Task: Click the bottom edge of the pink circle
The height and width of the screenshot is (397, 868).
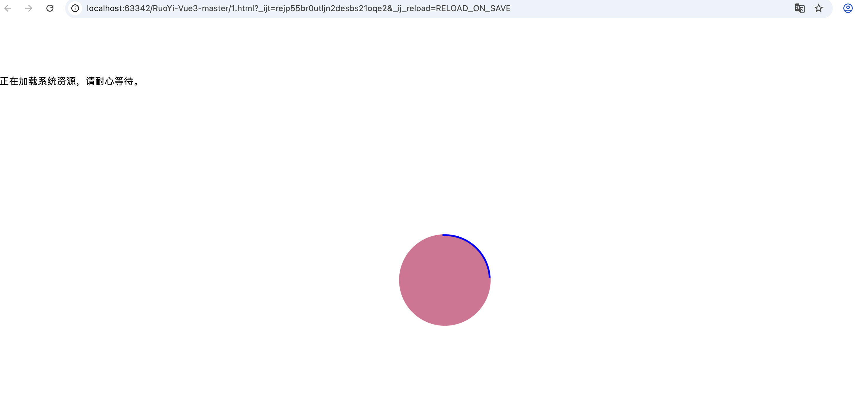Action: click(445, 325)
